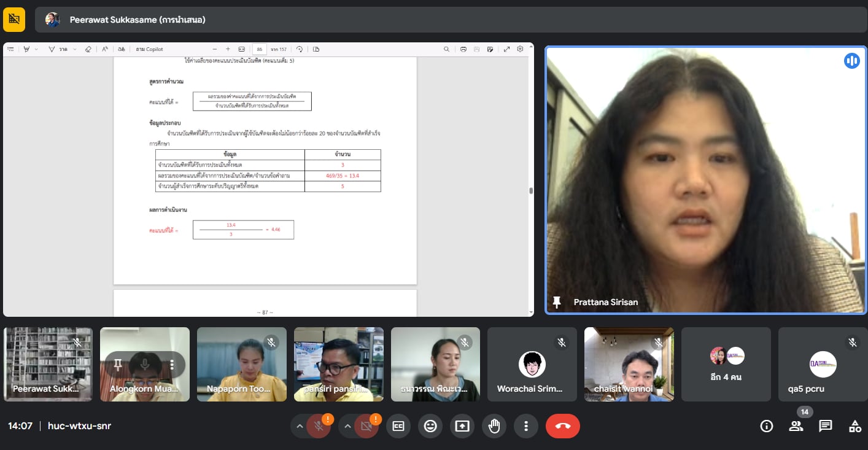Open the emoji reactions picker
This screenshot has height=450, width=868.
pos(430,426)
